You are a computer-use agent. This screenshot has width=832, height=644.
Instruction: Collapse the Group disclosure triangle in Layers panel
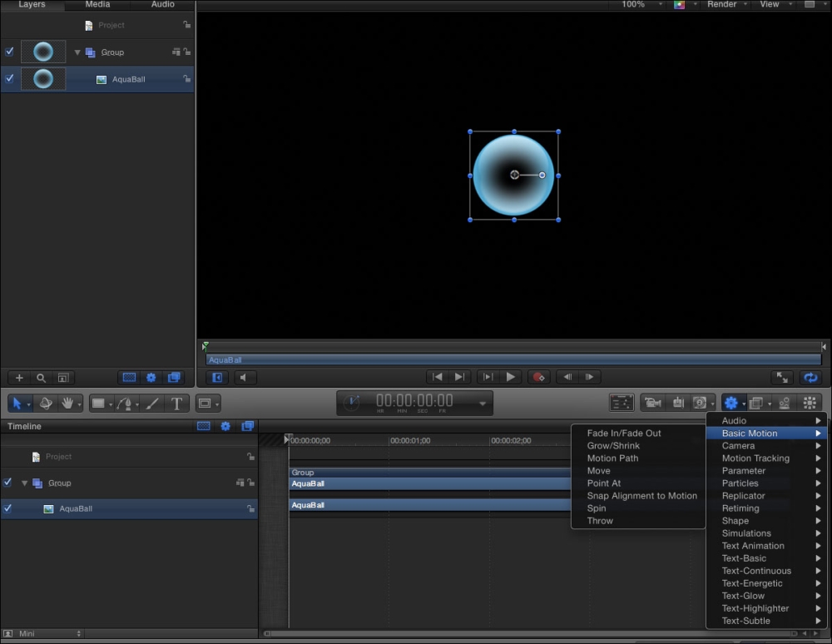tap(77, 52)
